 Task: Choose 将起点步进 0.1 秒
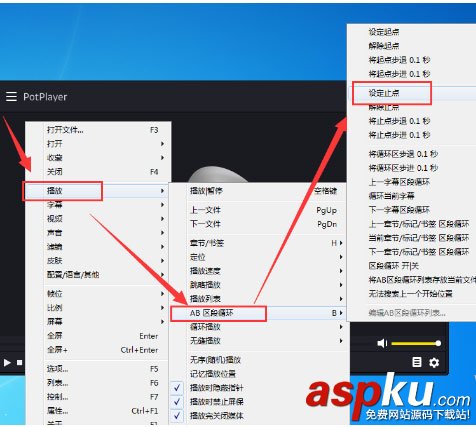coord(412,74)
